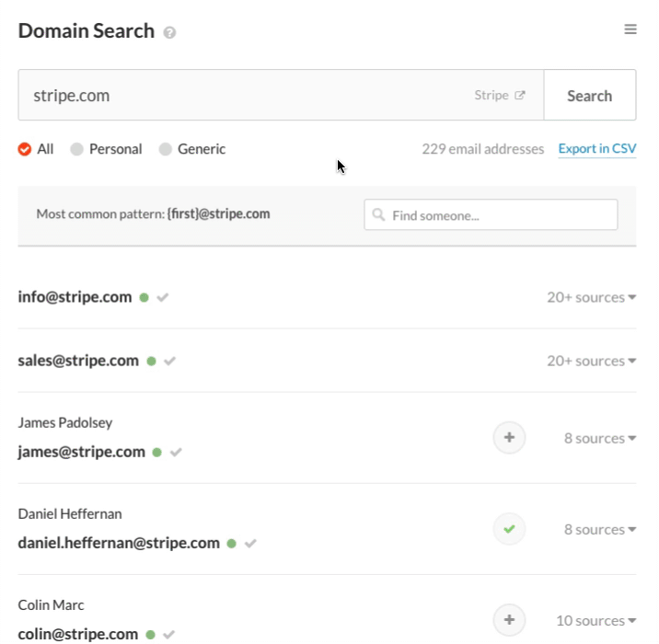Expand 20+ sources for sales@stripe.com
Viewport: 659px width, 644px height.
[591, 361]
